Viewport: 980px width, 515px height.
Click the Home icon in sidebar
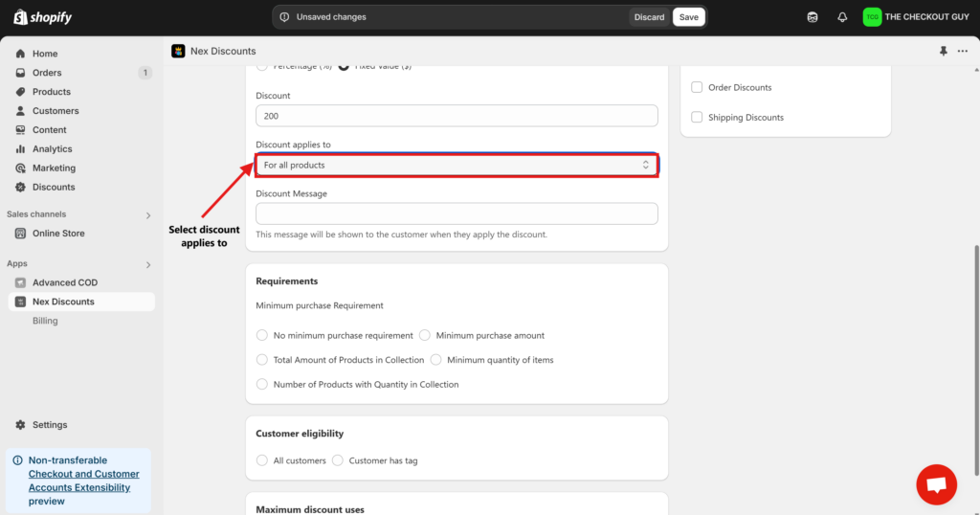tap(21, 54)
